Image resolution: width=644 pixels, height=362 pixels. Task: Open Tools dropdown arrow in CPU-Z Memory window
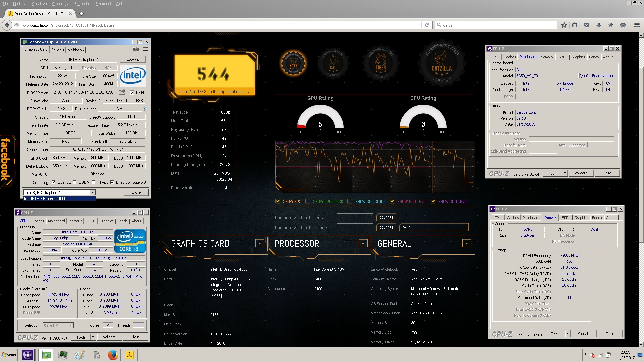point(568,334)
